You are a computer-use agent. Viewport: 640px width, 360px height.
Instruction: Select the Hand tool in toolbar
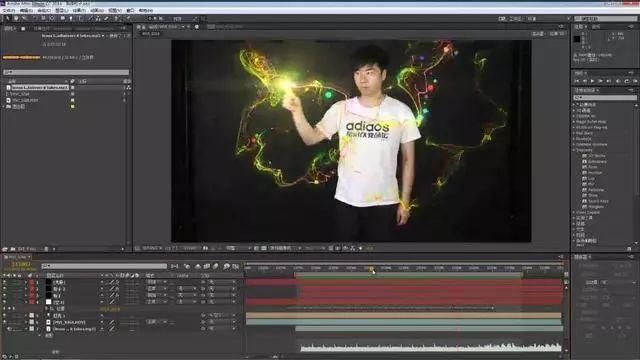pos(16,18)
